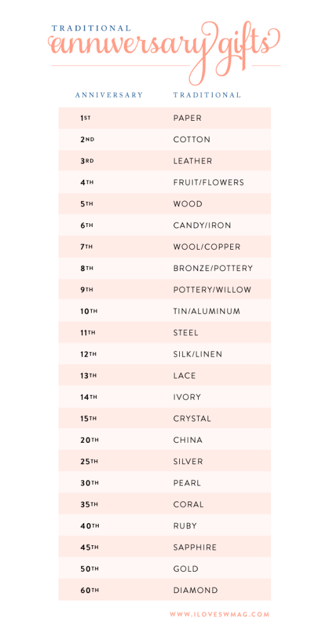Click the www.iloveswmag.com link
The image size is (322, 644).
coord(219,615)
